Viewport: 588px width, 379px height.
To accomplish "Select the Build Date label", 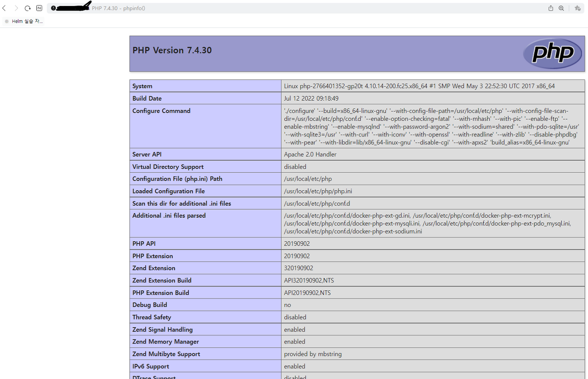I will [147, 98].
